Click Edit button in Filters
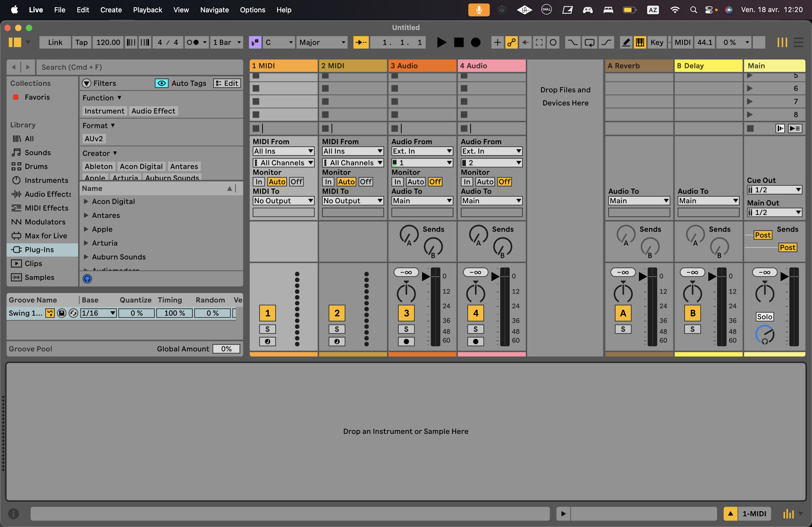The image size is (812, 527). click(x=227, y=83)
